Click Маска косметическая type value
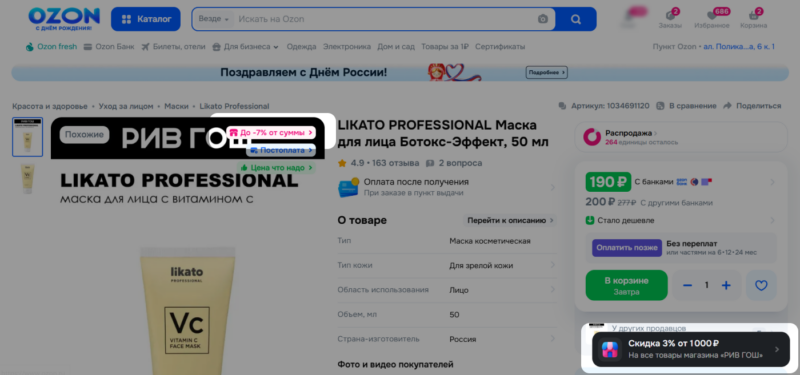This screenshot has width=800, height=375. 490,241
